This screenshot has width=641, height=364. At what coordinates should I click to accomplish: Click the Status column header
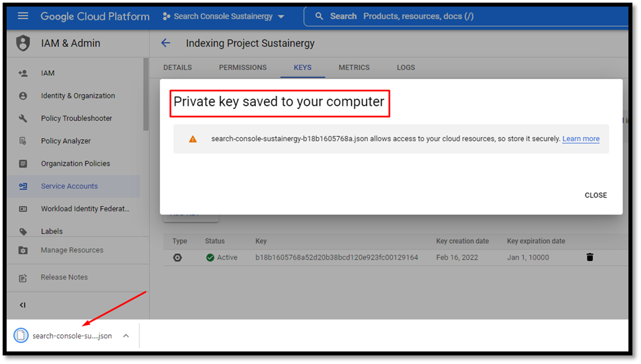[x=214, y=240]
